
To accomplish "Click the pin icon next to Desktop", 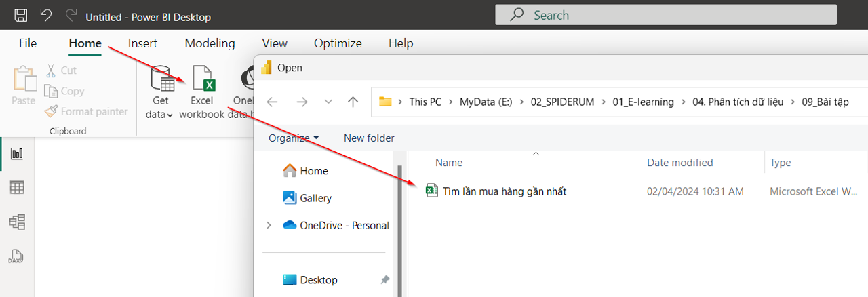I will pyautogui.click(x=385, y=280).
